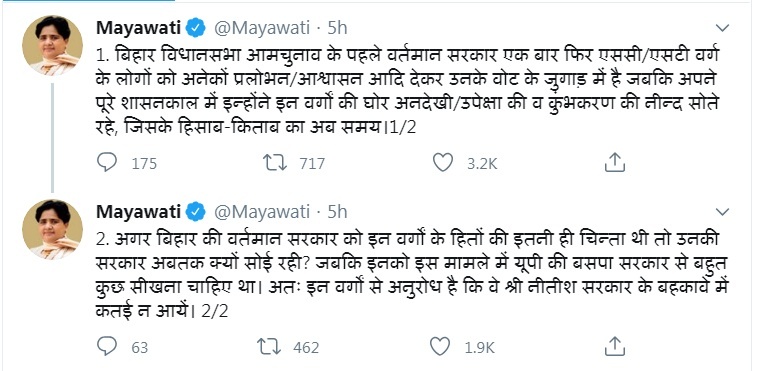The width and height of the screenshot is (762, 371).
Task: Like the first tweet with 3.2K likes
Action: [x=443, y=162]
